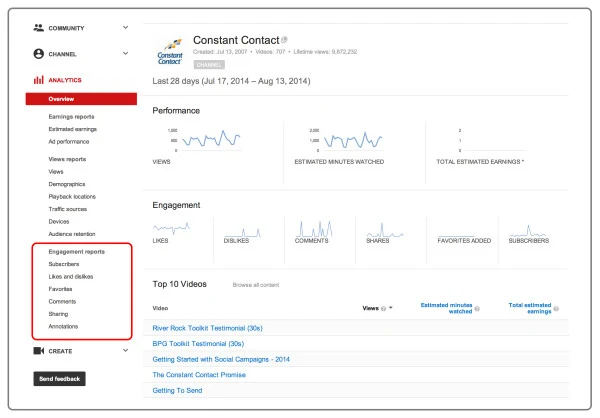
Task: Select the Overview menu item
Action: tap(81, 99)
